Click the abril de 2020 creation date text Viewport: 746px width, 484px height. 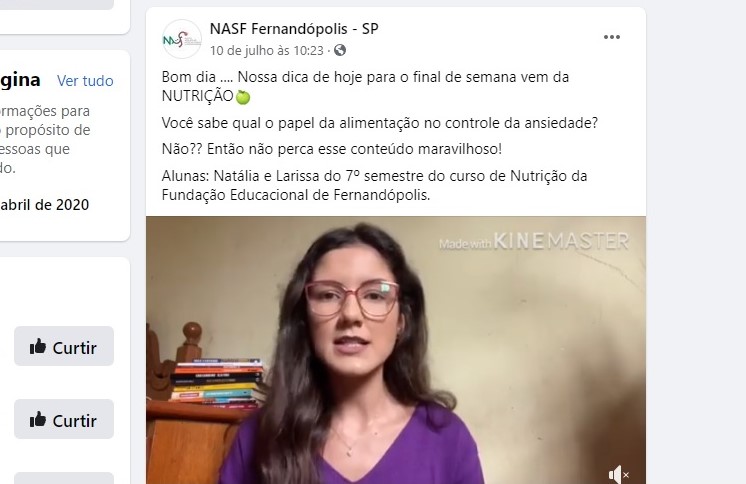(45, 205)
